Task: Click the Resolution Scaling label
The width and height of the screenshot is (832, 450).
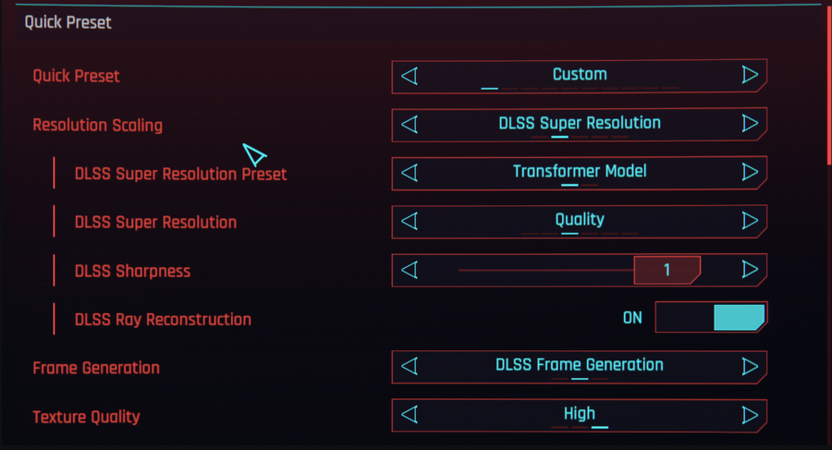Action: pyautogui.click(x=97, y=125)
